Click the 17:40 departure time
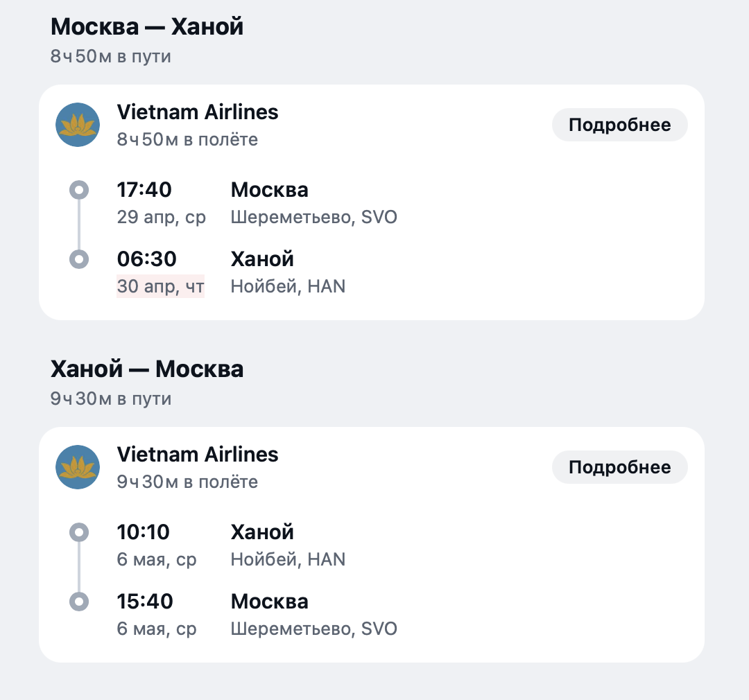Image resolution: width=749 pixels, height=700 pixels. pyautogui.click(x=144, y=190)
